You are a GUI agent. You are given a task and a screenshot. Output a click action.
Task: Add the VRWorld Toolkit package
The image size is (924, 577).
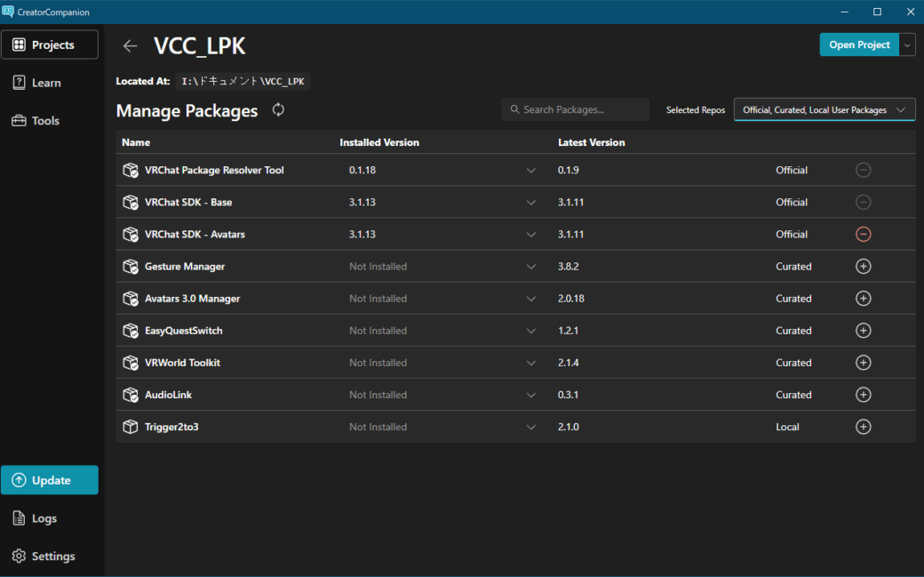pos(863,363)
